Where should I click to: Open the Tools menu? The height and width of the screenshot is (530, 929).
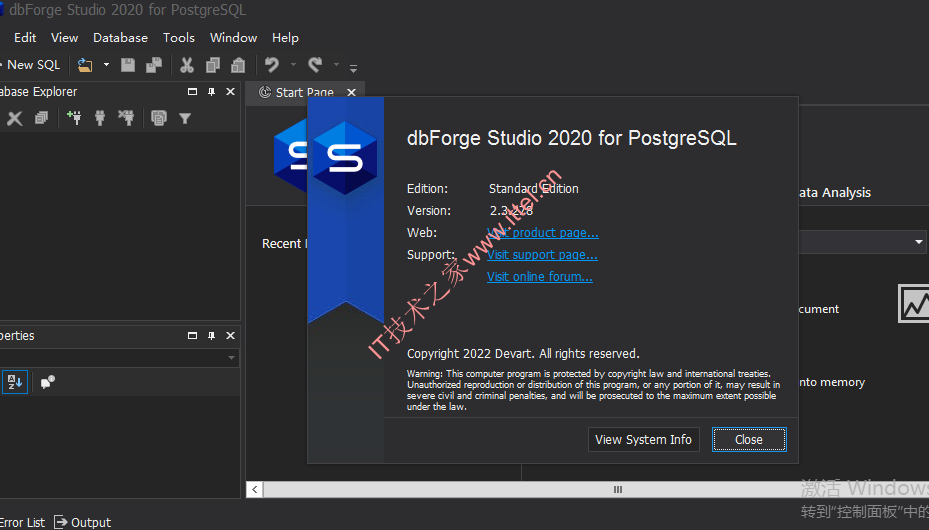[178, 38]
